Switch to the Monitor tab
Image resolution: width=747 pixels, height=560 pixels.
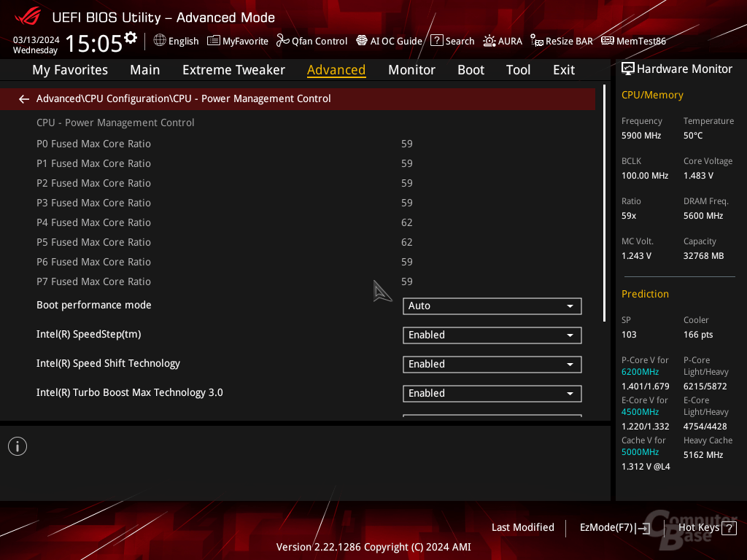tap(411, 70)
